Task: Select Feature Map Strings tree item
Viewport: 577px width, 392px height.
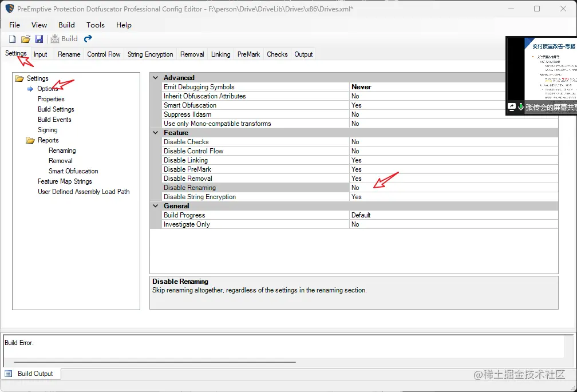Action: 65,181
